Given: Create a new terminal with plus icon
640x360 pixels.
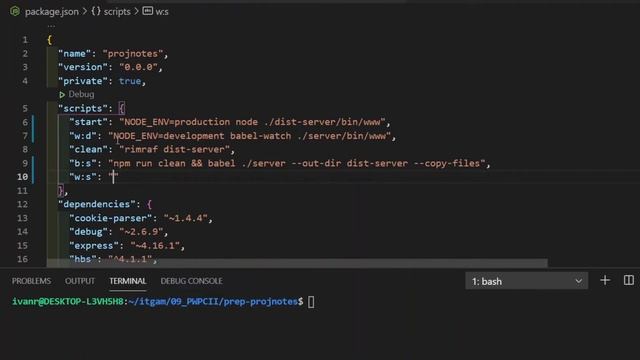Looking at the screenshot, I should point(605,280).
